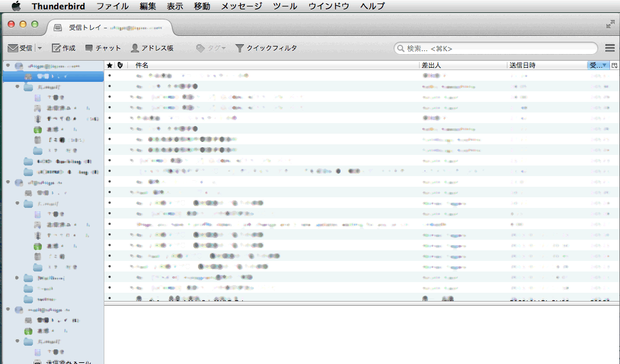This screenshot has height=364, width=620.
Task: Click the 受信 (Get Messages) envelope icon
Action: [13, 48]
